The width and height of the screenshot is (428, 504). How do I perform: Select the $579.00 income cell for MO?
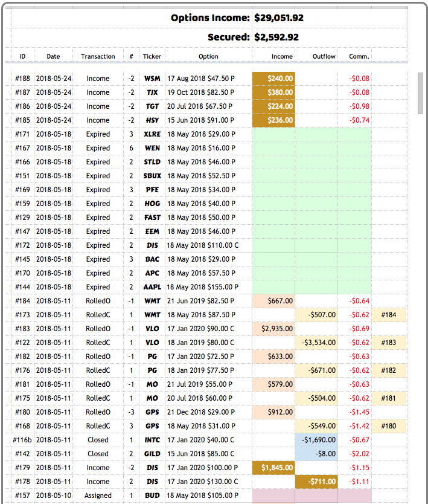point(273,384)
